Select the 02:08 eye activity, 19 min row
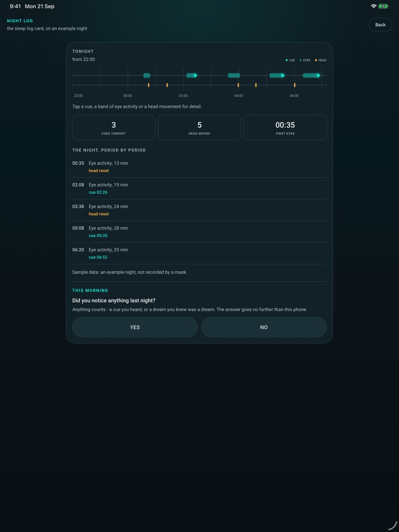The image size is (399, 532). (199, 188)
